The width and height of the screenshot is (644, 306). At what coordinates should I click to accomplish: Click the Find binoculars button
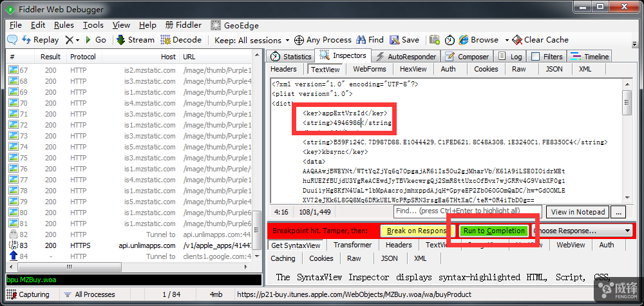point(370,40)
